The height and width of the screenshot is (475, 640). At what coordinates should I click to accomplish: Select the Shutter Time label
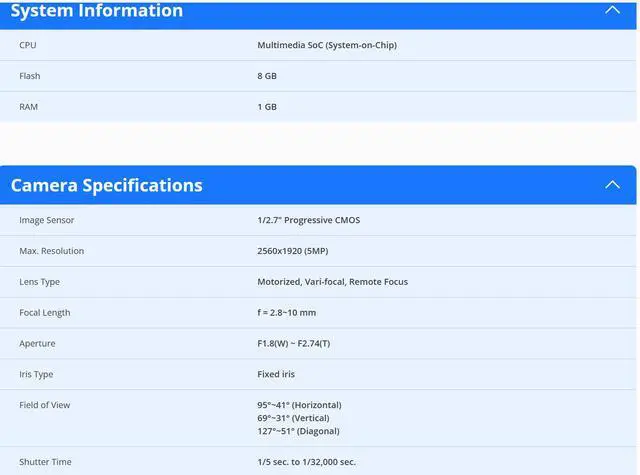[45, 462]
